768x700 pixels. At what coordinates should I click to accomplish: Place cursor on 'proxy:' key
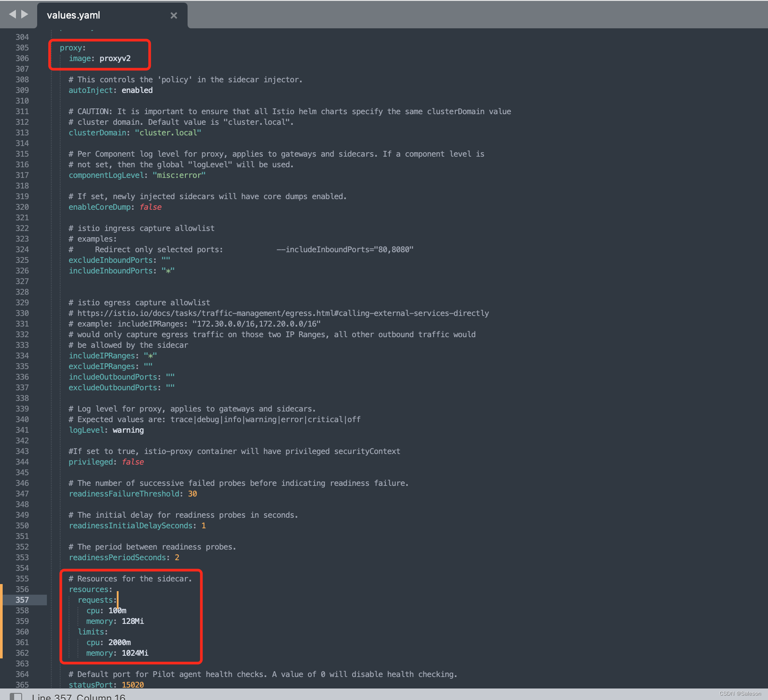73,48
